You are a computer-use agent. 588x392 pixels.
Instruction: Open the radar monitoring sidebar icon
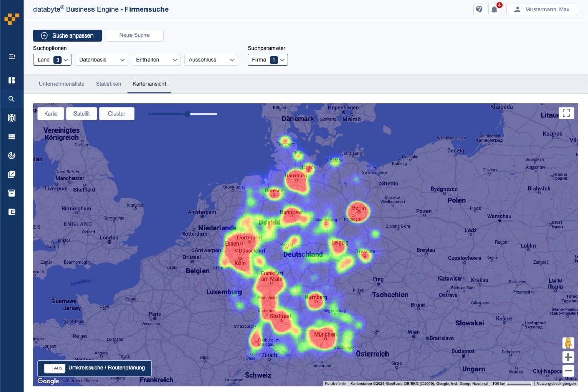(x=12, y=155)
